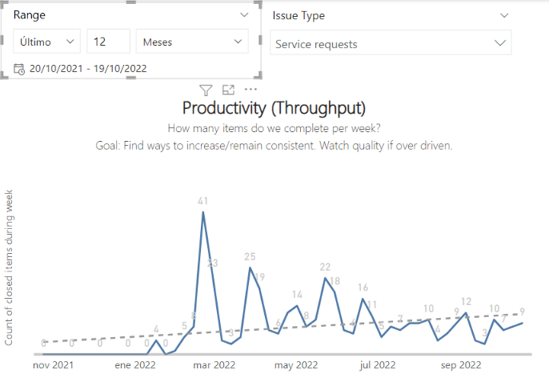Select the 22 data point on the line
Screen dimensions: 549x378
[325, 278]
